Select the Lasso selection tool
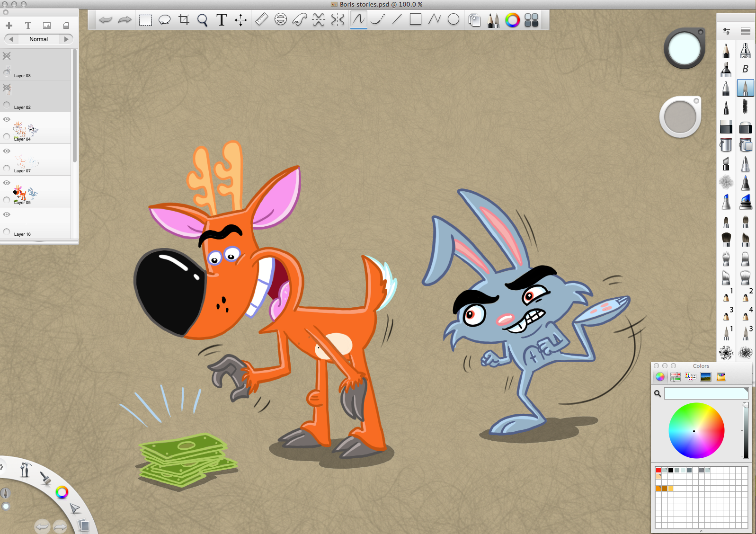 [x=164, y=20]
